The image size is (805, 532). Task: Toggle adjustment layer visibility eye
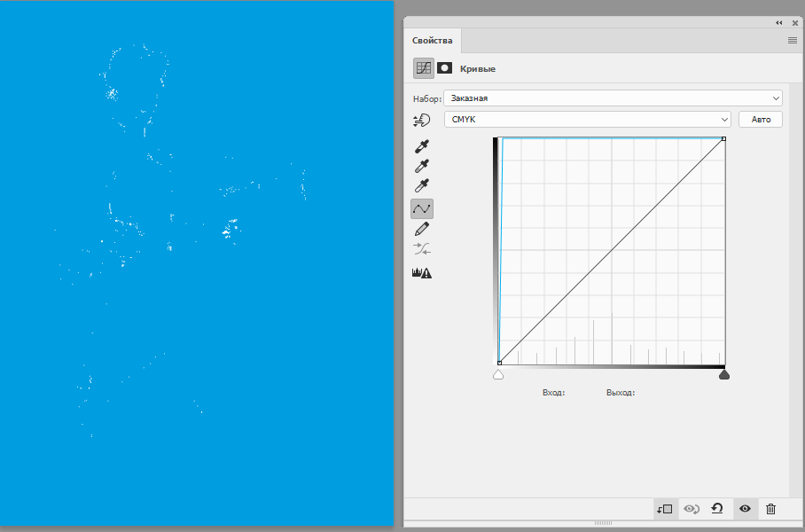click(745, 509)
